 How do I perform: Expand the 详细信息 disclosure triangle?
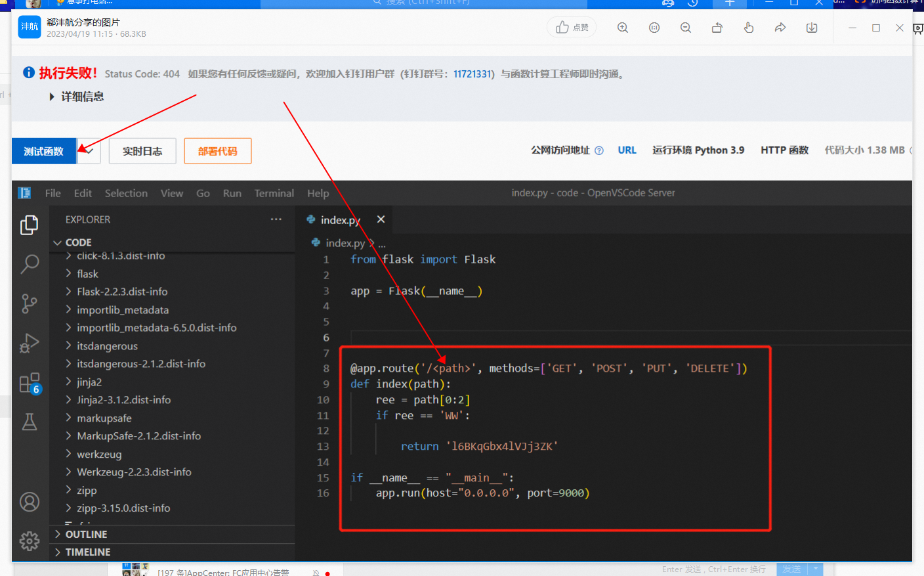click(x=52, y=97)
